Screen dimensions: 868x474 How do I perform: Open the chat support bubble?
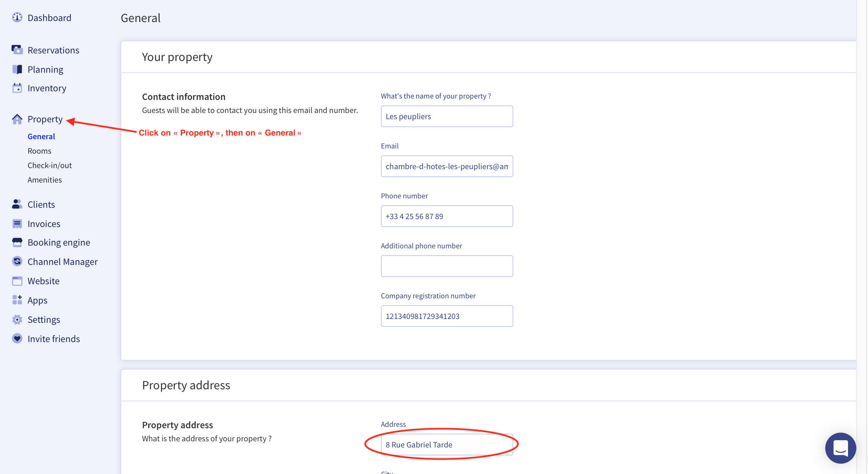(x=840, y=448)
